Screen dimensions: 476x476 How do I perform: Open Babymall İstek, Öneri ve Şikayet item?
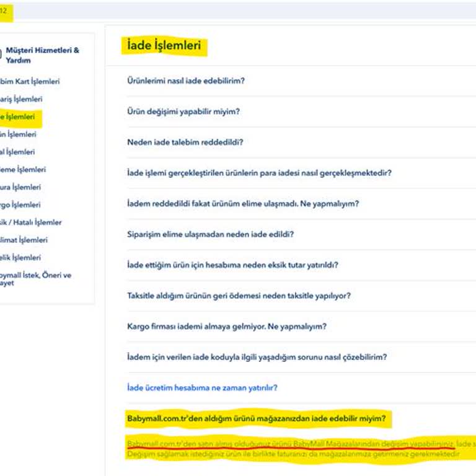pyautogui.click(x=35, y=279)
